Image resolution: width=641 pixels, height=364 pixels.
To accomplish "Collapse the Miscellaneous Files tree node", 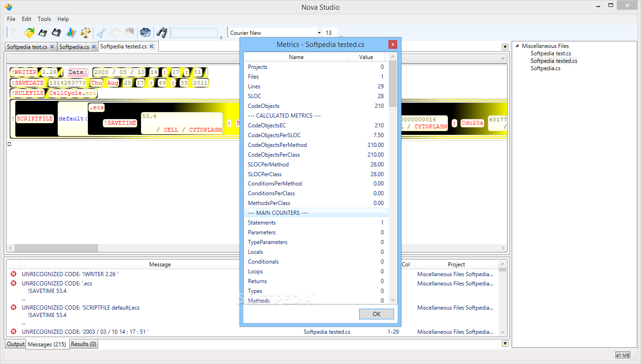I will pyautogui.click(x=517, y=46).
